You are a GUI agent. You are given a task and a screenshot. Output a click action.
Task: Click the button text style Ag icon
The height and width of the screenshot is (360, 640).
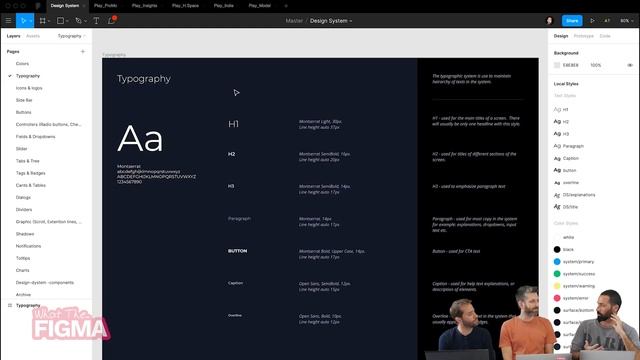[x=557, y=170]
